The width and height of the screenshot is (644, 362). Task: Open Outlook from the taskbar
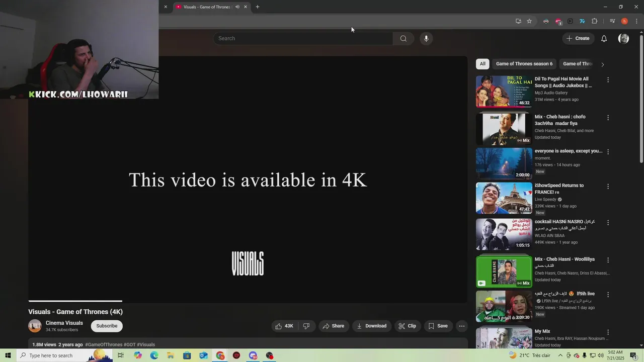203,355
